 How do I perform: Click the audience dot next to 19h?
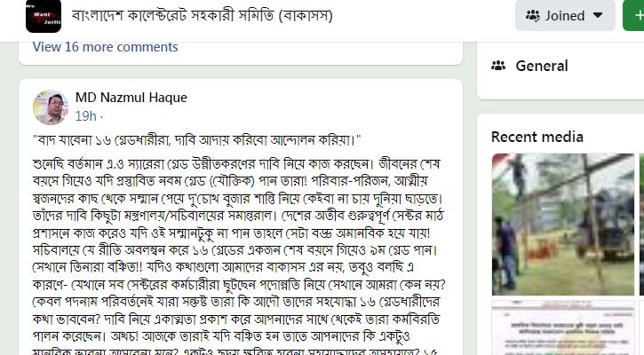pos(101,117)
